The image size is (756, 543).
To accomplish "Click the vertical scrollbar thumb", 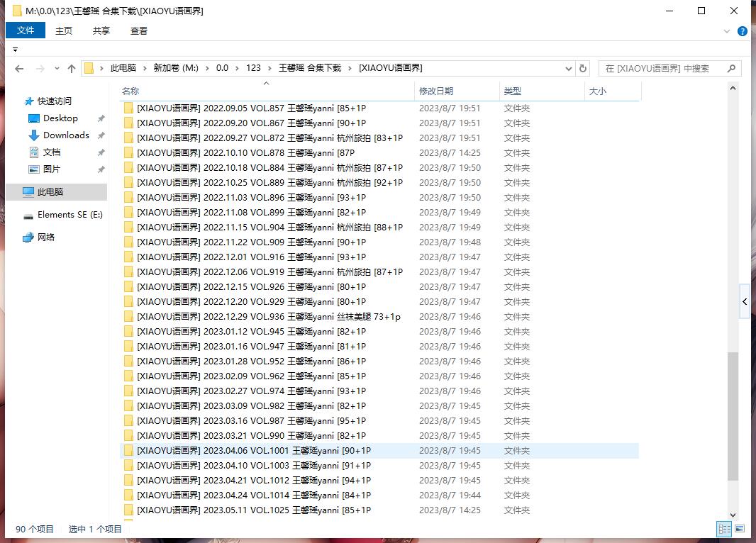I will tap(733, 416).
